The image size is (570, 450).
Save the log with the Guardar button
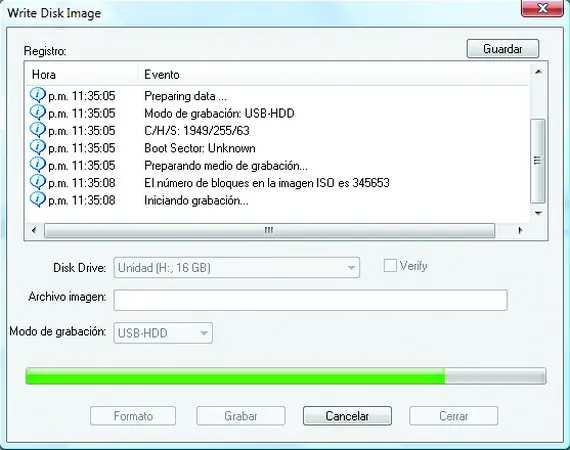[x=503, y=49]
